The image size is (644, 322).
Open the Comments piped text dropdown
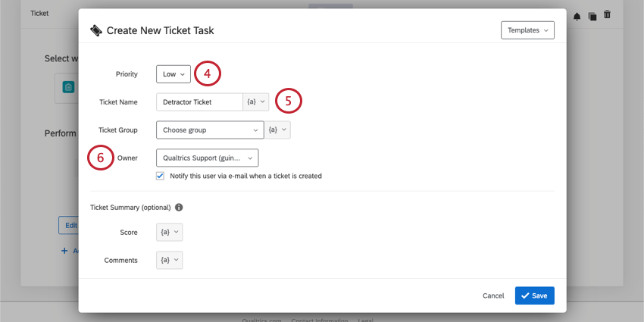(169, 260)
